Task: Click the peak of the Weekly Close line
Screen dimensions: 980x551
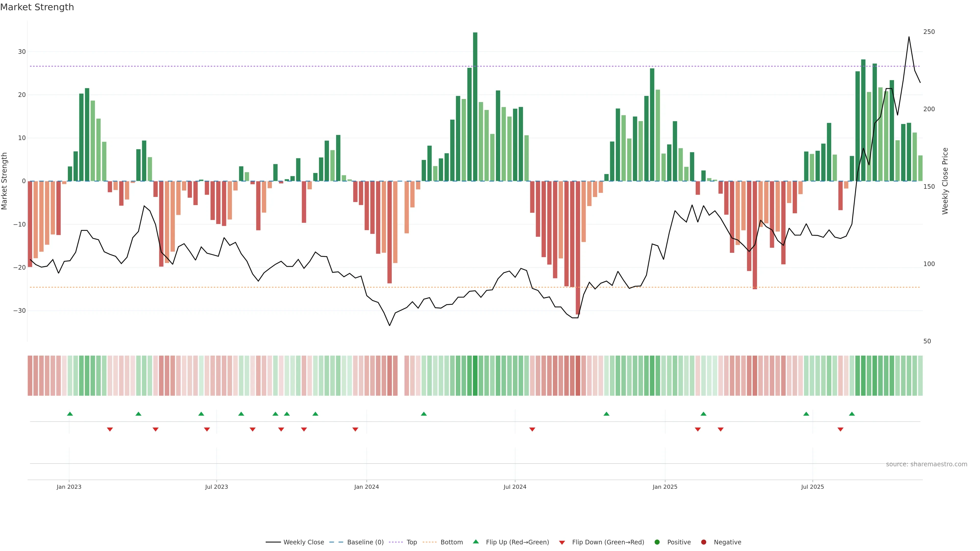Action: point(909,37)
